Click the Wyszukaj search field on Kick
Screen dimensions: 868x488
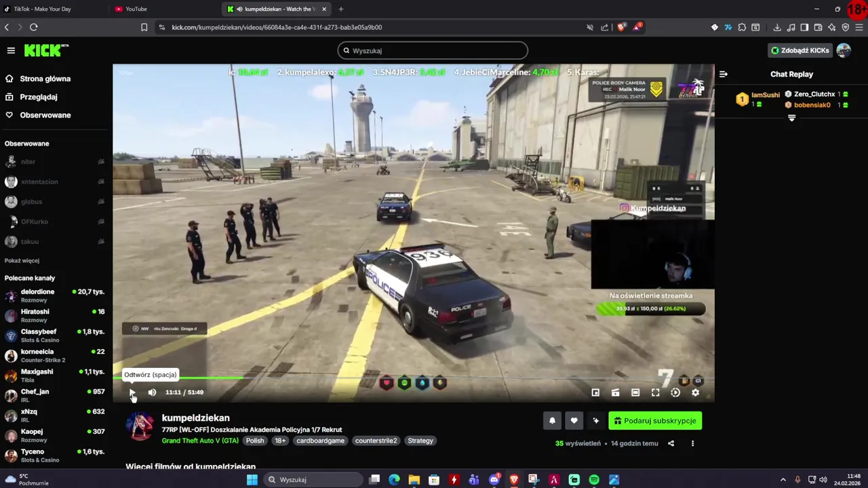click(x=433, y=51)
